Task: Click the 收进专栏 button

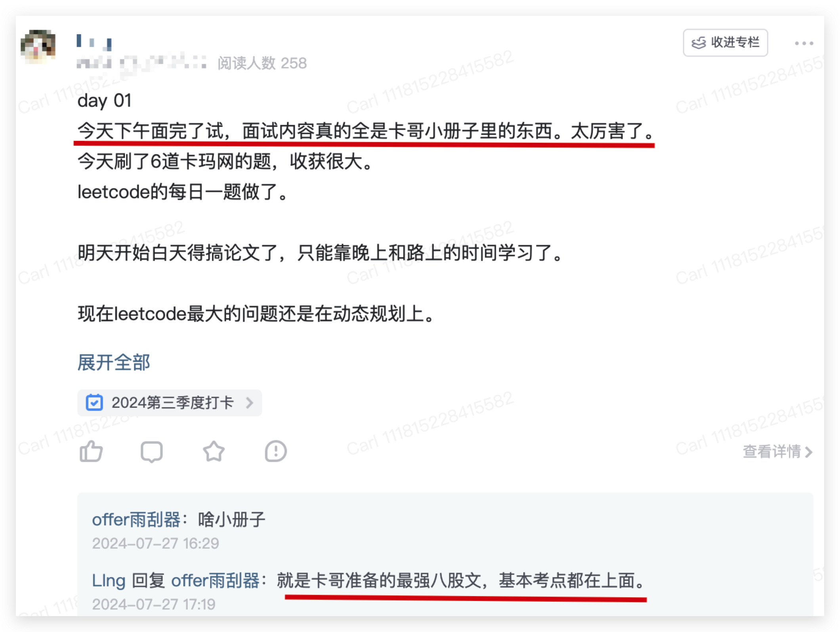Action: click(725, 42)
